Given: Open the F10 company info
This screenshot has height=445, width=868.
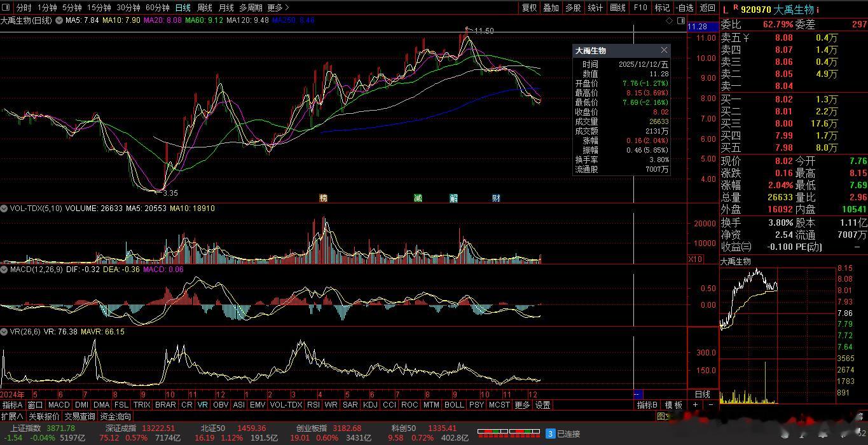Looking at the screenshot, I should pyautogui.click(x=640, y=8).
